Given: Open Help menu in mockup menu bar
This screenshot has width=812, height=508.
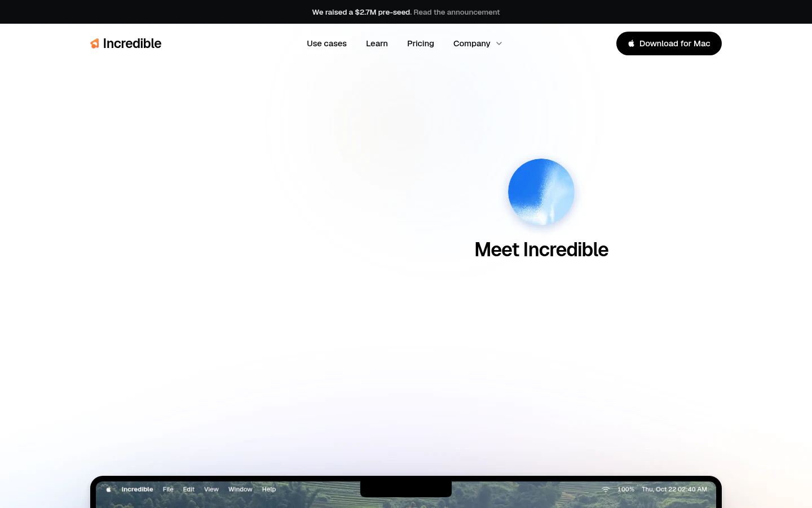Looking at the screenshot, I should (269, 489).
